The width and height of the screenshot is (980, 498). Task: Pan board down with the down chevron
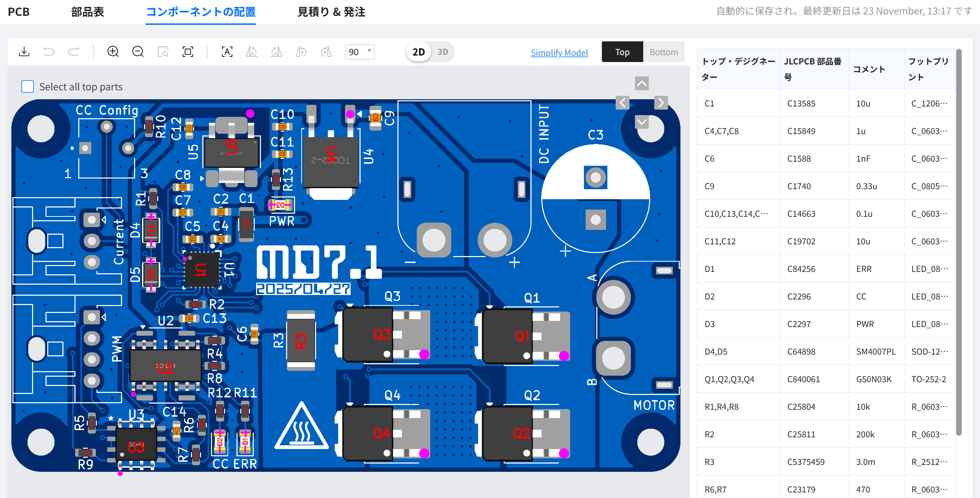[x=641, y=122]
